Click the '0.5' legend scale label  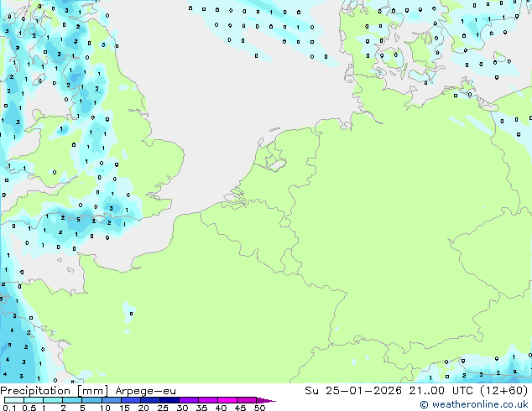tap(29, 408)
